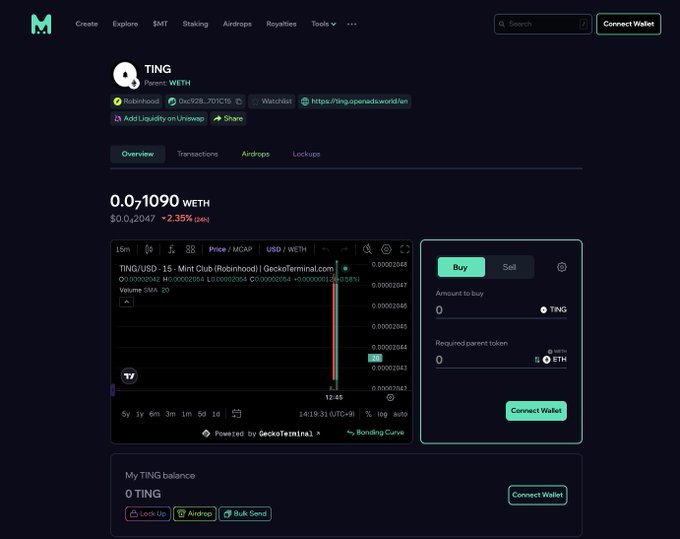Select the Buy tab in trade panel
Image resolution: width=680 pixels, height=539 pixels.
461,267
